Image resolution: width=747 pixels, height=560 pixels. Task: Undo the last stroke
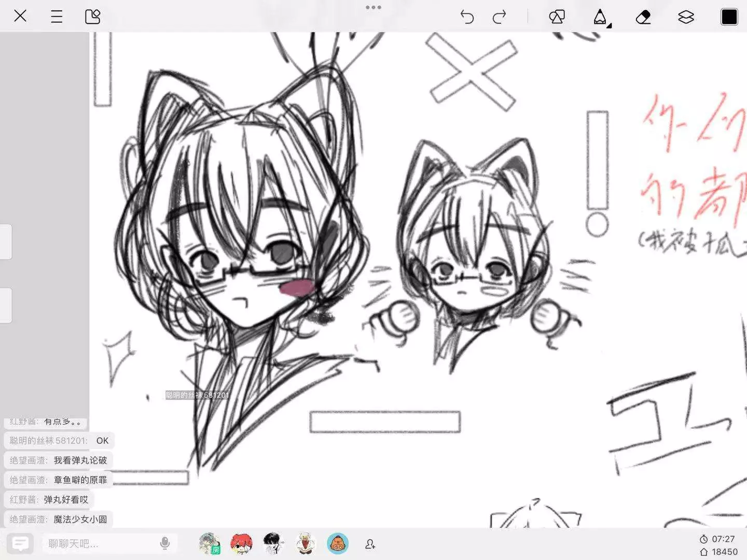[467, 17]
